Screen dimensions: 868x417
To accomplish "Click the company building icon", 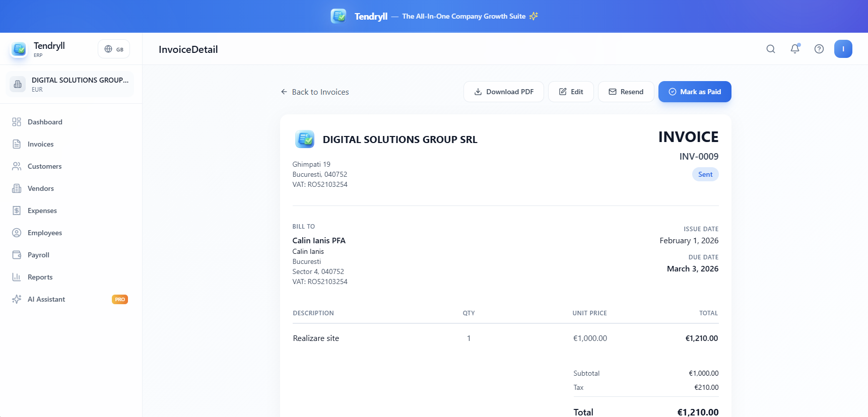I will 18,84.
